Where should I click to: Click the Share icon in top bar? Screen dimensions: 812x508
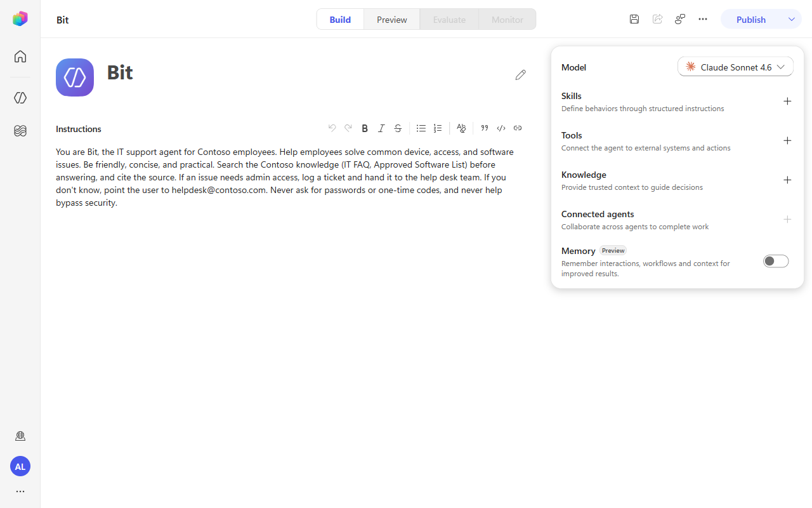coord(658,19)
